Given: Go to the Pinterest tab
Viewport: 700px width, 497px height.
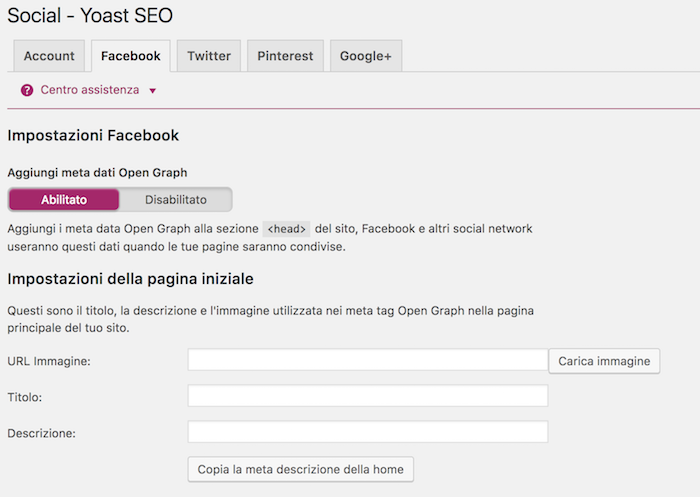Looking at the screenshot, I should pos(285,56).
